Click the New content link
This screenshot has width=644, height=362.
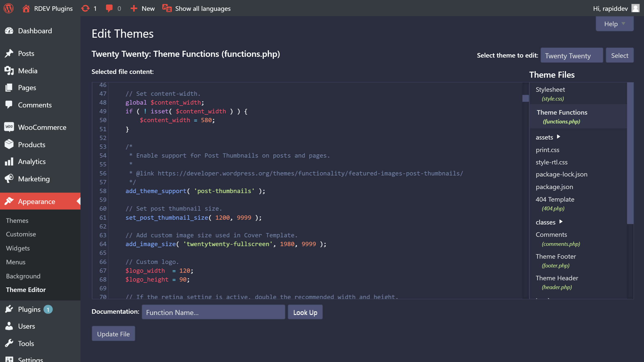[148, 9]
